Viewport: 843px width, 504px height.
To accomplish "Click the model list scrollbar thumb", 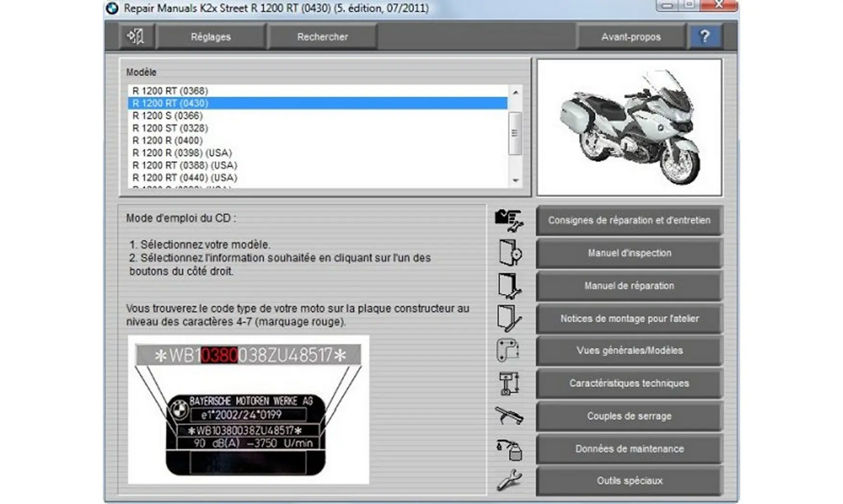I will (x=515, y=133).
